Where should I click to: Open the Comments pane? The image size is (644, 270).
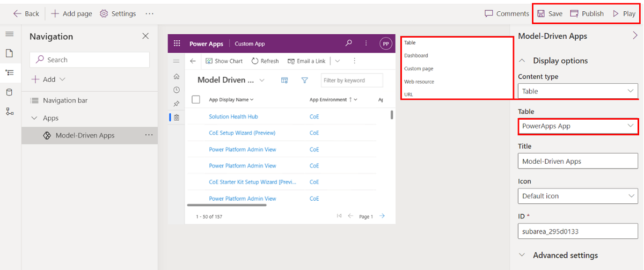[507, 13]
